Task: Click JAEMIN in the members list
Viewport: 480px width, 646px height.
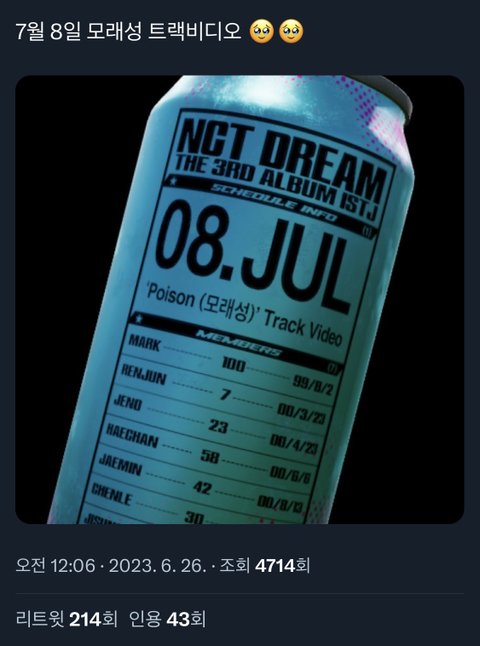Action: 120,465
